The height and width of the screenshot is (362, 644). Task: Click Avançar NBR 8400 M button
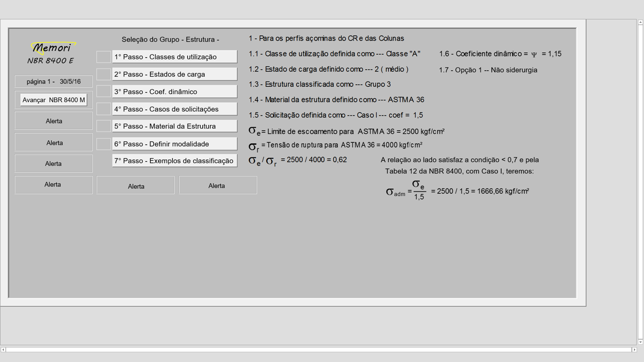[x=54, y=100]
